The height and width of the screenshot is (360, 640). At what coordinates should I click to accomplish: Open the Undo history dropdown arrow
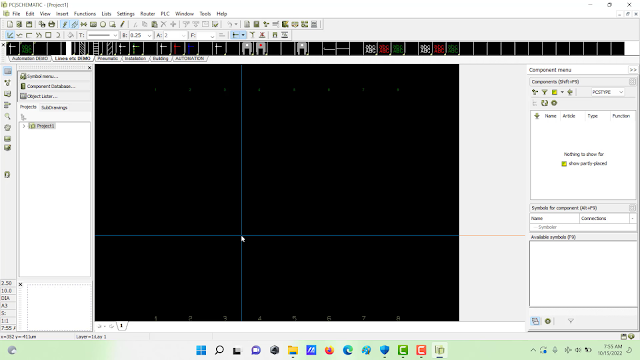[x=236, y=24]
